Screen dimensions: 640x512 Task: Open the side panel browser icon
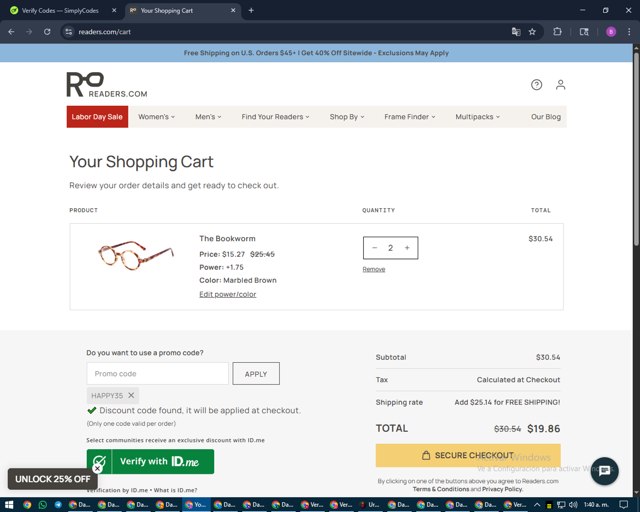[584, 32]
